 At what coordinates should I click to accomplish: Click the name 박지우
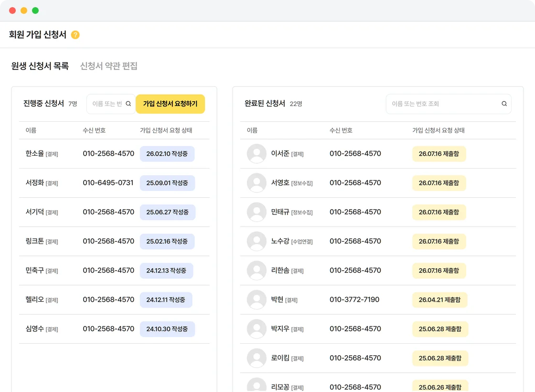coord(280,328)
